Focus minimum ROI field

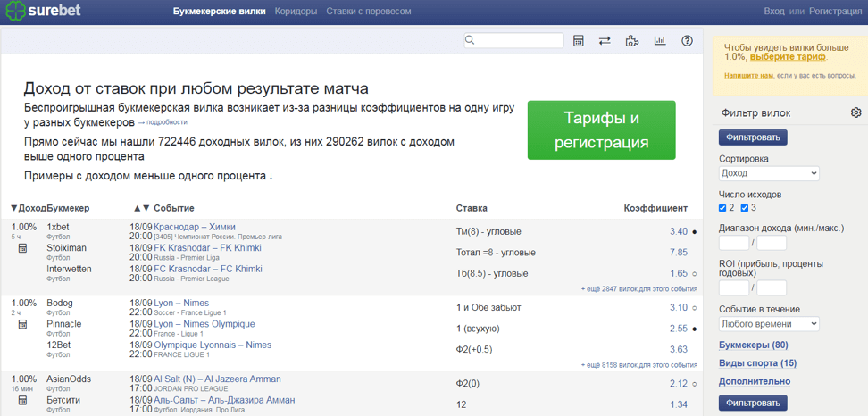pyautogui.click(x=733, y=288)
